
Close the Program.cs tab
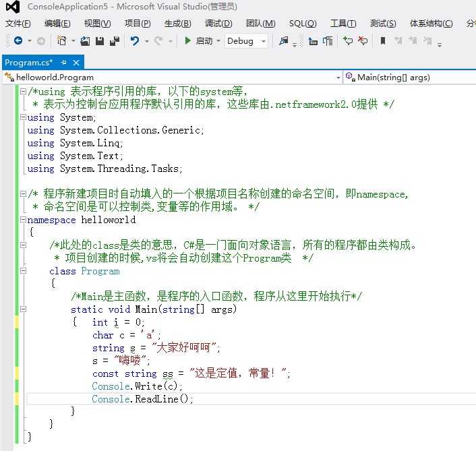click(x=76, y=63)
